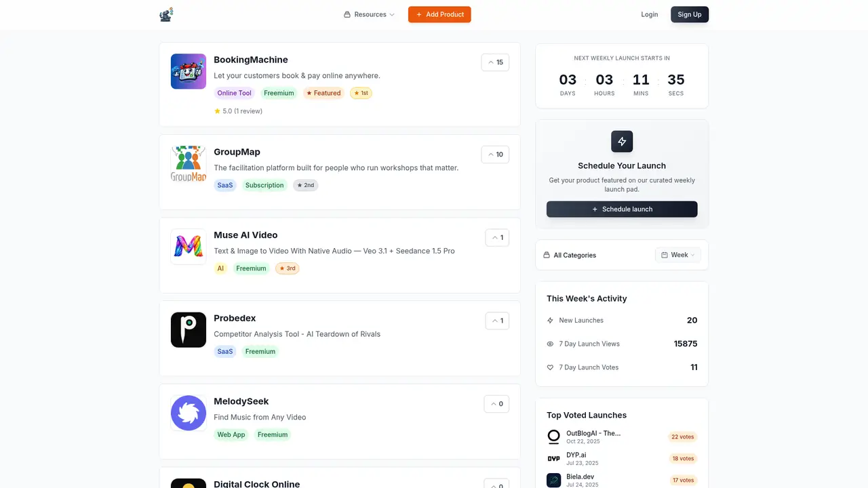Click the Schedule launch button
The height and width of the screenshot is (488, 868).
point(622,209)
